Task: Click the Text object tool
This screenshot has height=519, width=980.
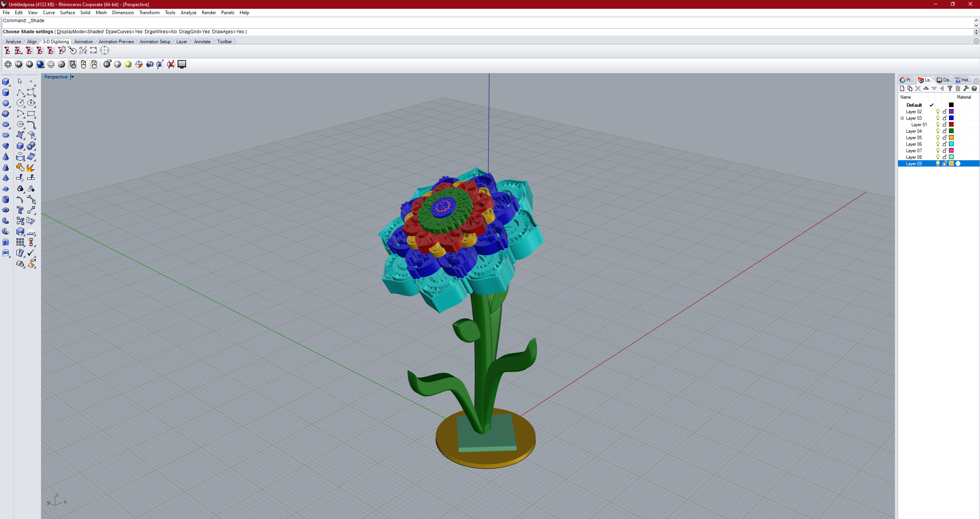Action: (x=20, y=210)
